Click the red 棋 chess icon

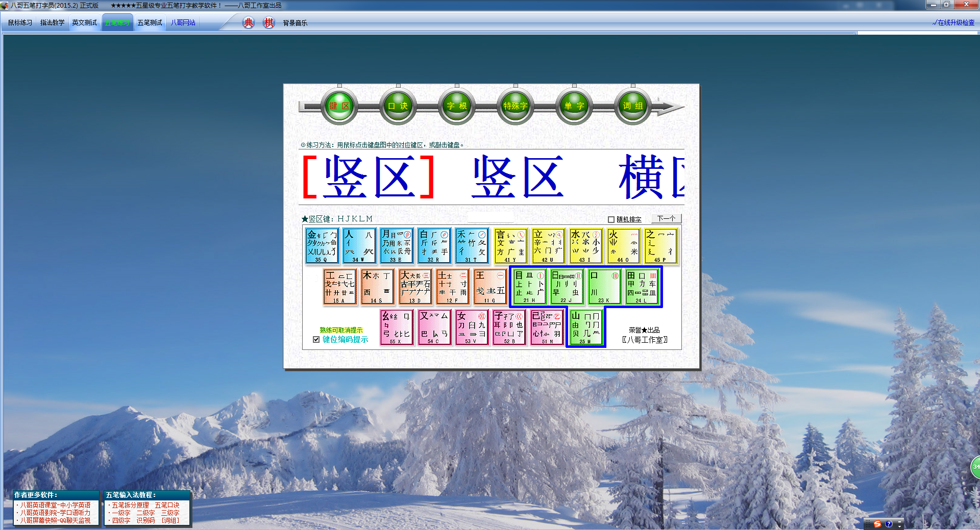tap(269, 23)
